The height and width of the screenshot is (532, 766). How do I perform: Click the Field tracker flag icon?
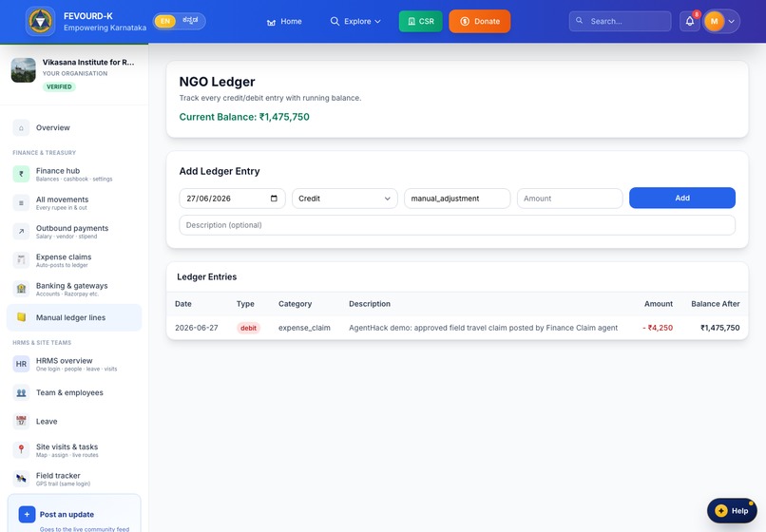pos(21,479)
